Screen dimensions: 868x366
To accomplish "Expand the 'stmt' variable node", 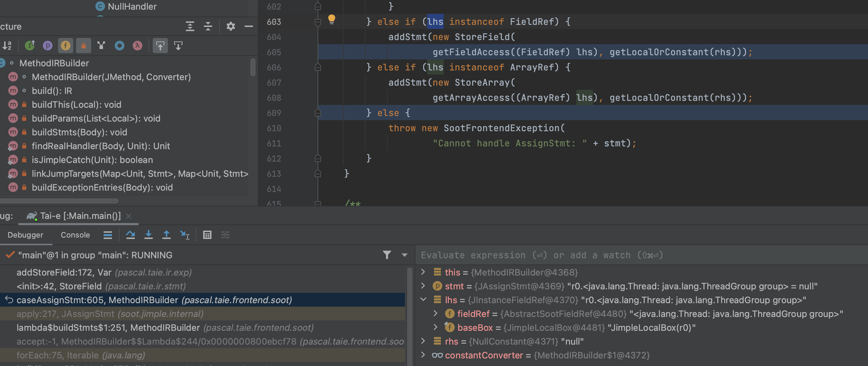I will point(423,286).
